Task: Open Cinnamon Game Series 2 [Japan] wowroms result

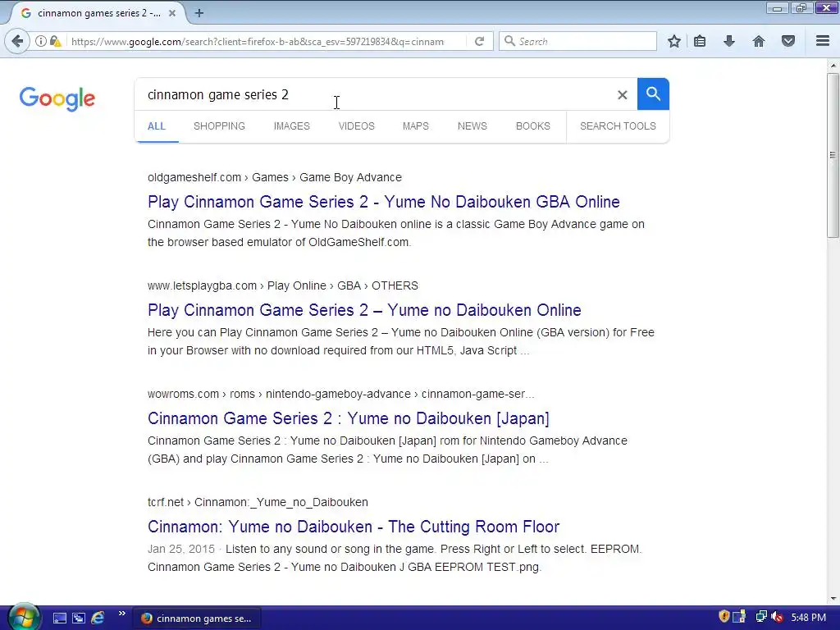Action: [348, 418]
